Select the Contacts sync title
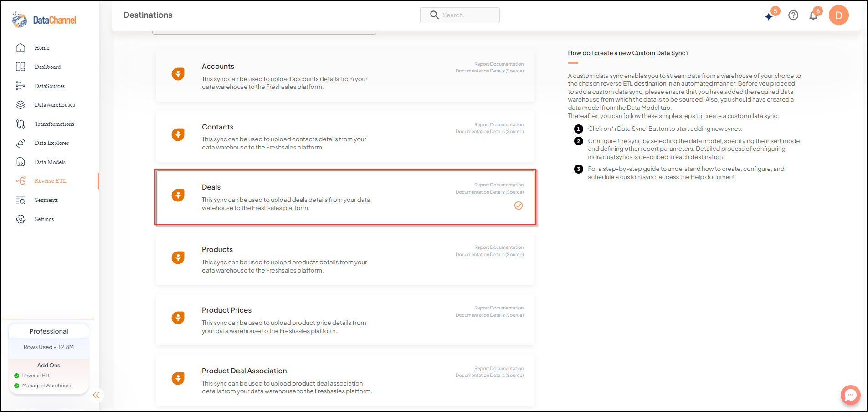 (217, 127)
